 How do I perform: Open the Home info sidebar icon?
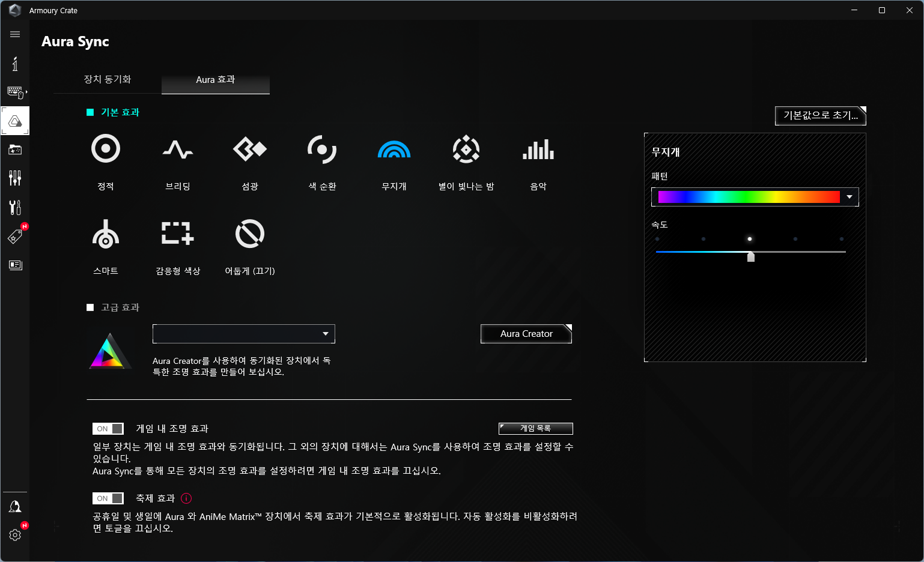pos(15,64)
